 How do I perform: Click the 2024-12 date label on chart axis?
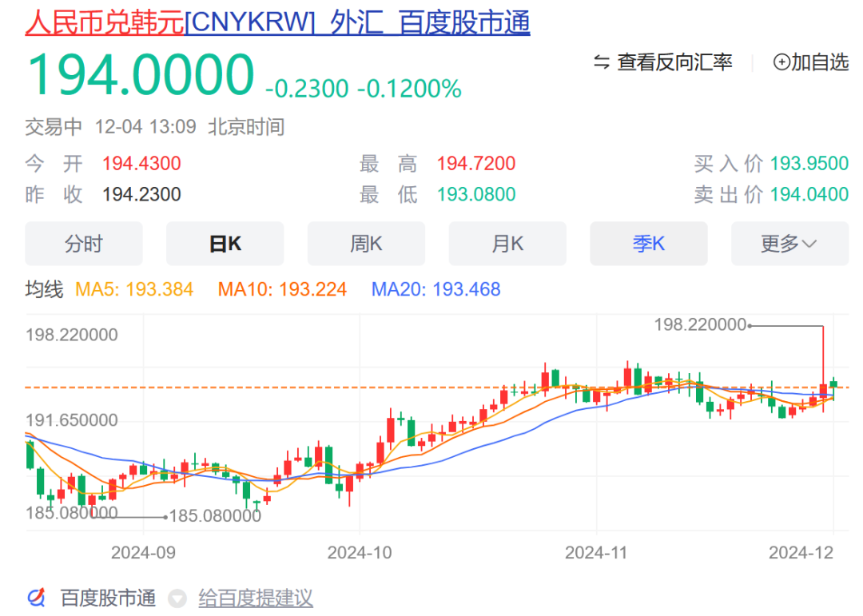click(x=801, y=552)
